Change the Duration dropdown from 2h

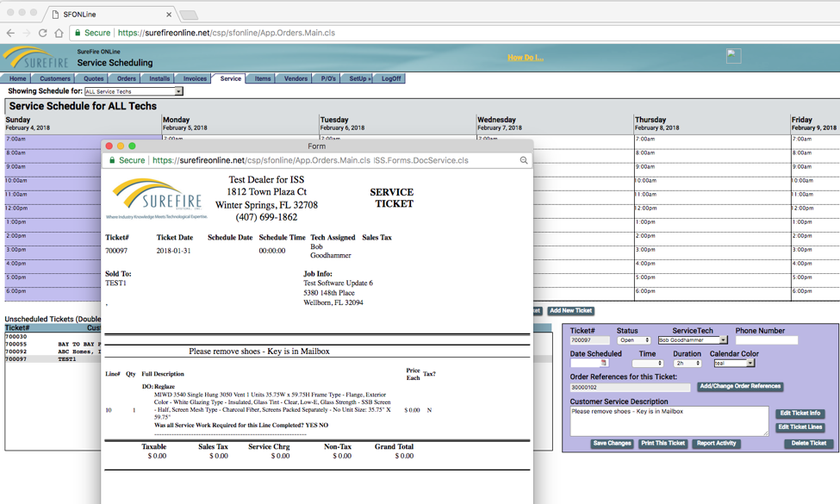tap(688, 363)
